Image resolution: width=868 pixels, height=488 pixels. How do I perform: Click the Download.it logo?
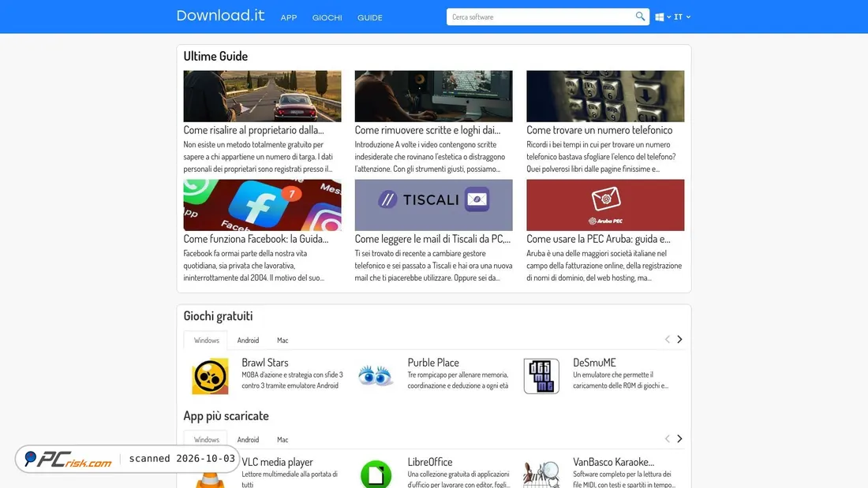tap(220, 16)
